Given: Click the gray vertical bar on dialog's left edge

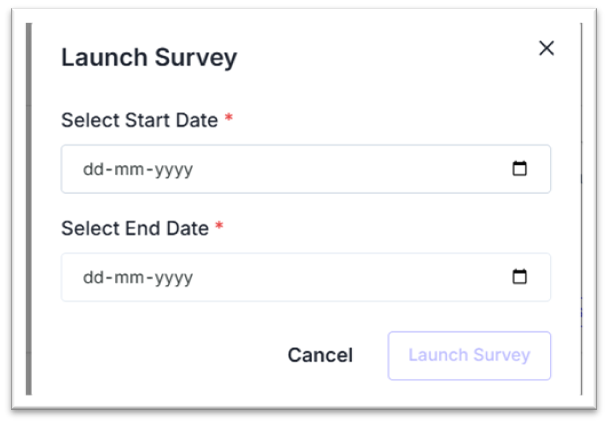Looking at the screenshot, I should (x=29, y=210).
